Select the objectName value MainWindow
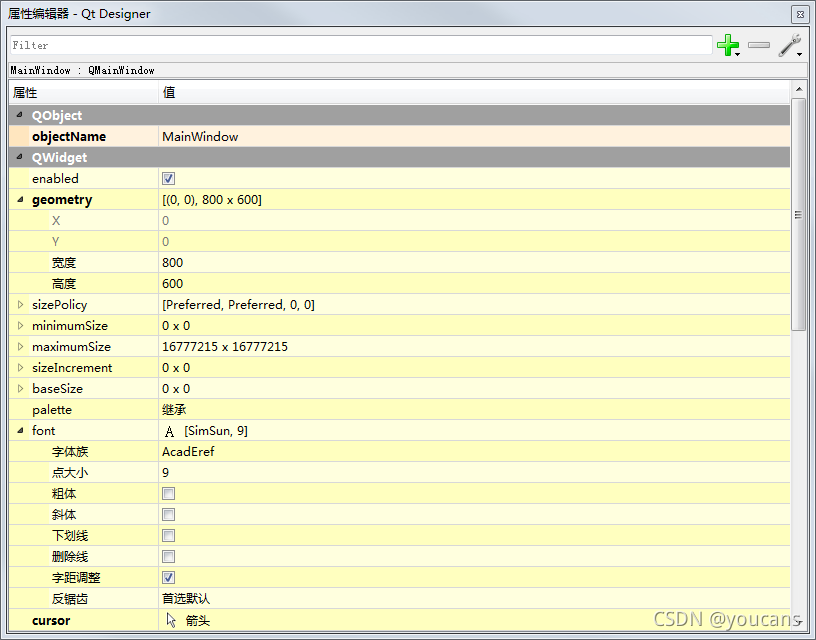Viewport: 816px width, 640px height. tap(200, 136)
